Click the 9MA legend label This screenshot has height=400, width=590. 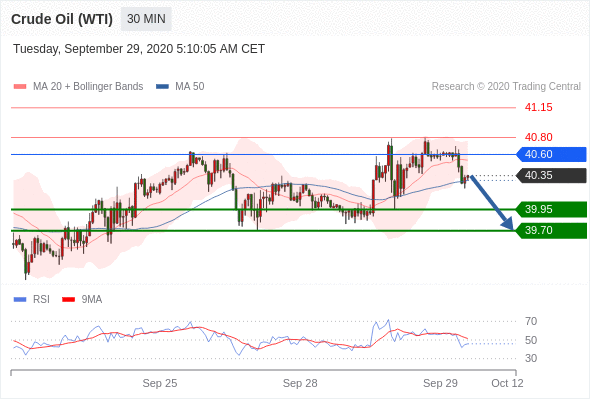pos(92,300)
